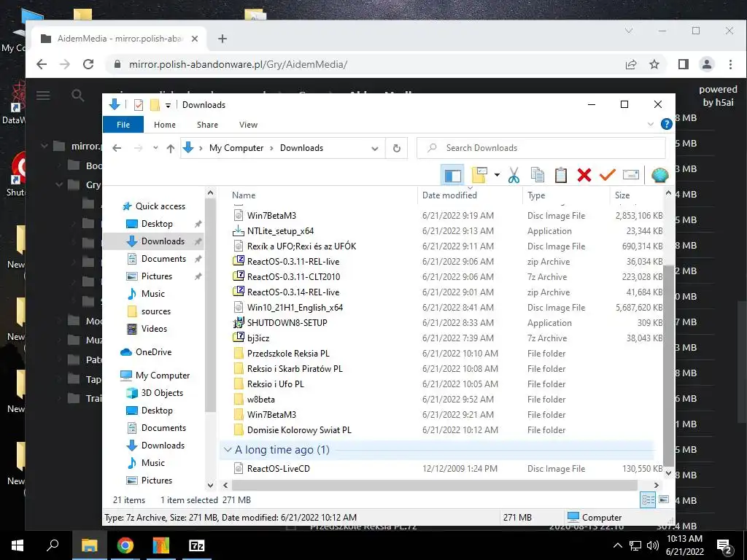
Task: Open Folder Options from the toolbar
Action: click(x=480, y=175)
